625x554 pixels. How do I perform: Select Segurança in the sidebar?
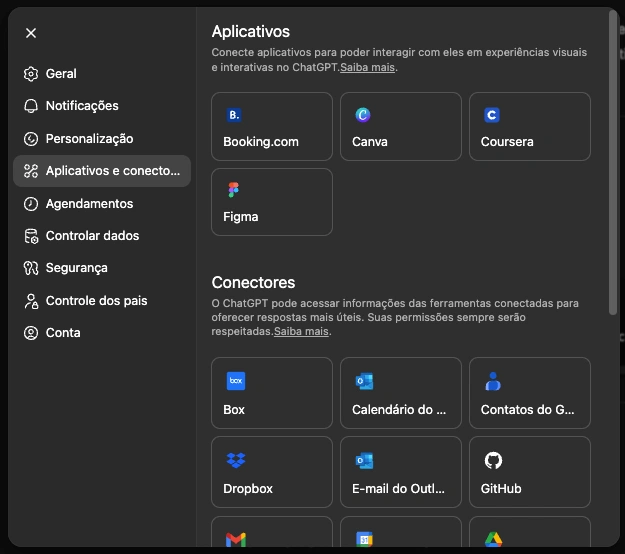pyautogui.click(x=76, y=268)
